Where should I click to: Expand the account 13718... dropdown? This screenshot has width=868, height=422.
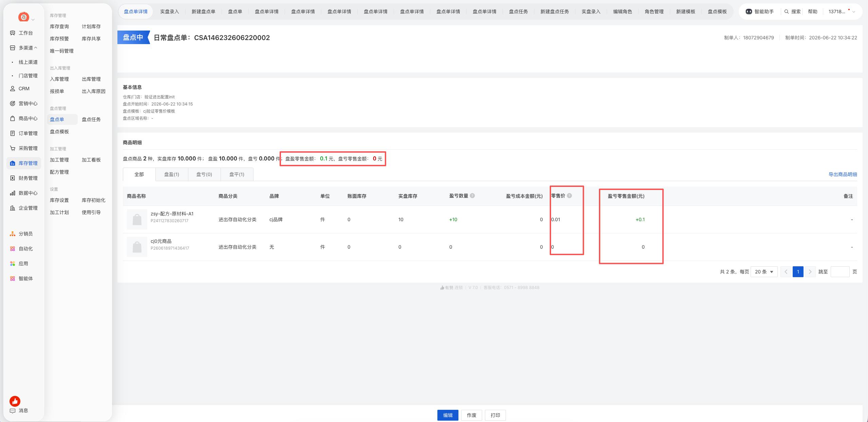click(x=854, y=12)
